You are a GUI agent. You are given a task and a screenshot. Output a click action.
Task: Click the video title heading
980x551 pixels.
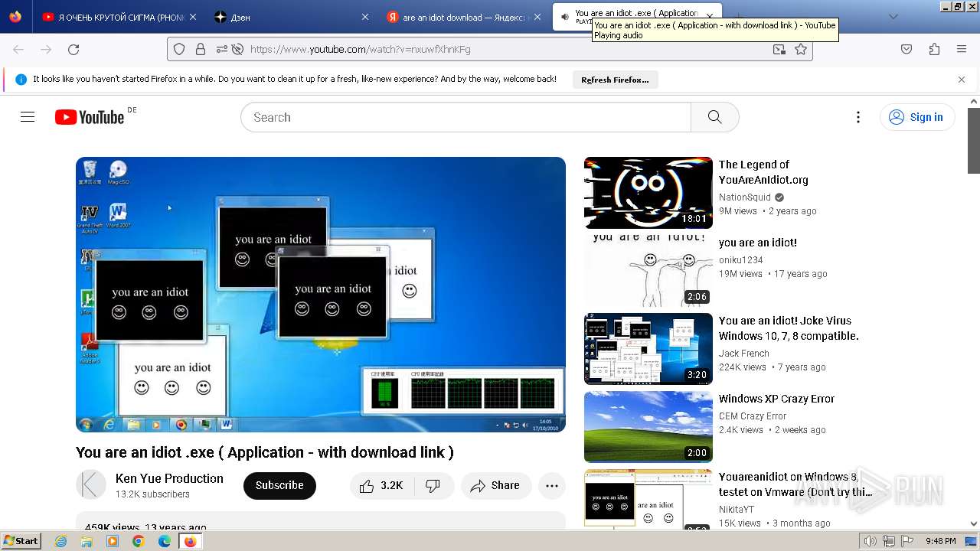point(265,452)
